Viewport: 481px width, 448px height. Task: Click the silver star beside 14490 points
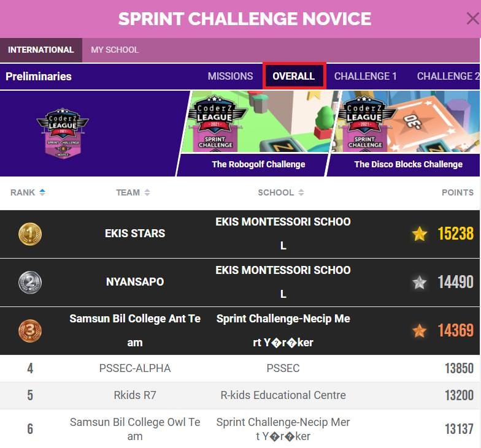420,282
